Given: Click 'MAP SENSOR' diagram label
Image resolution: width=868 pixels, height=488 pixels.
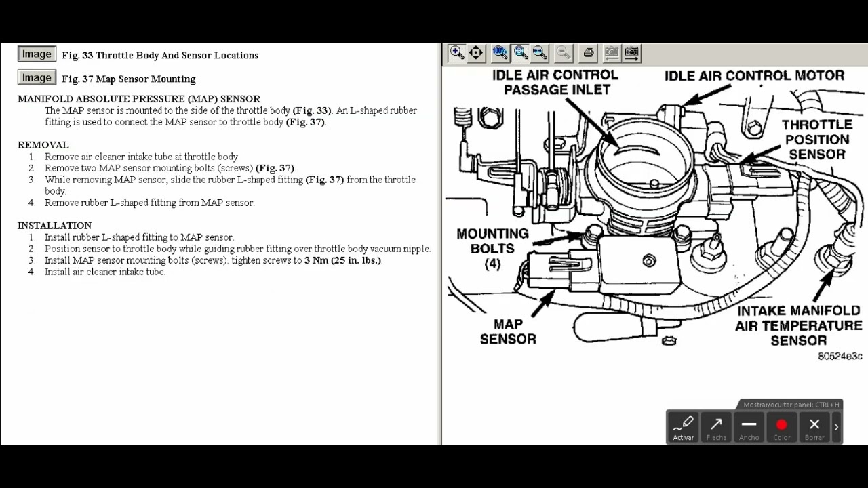Looking at the screenshot, I should point(508,332).
